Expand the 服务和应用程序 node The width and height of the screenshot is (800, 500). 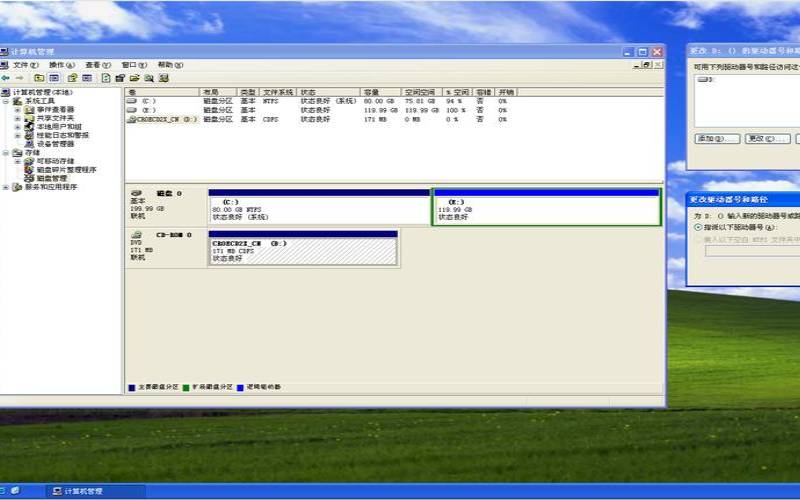(x=6, y=187)
